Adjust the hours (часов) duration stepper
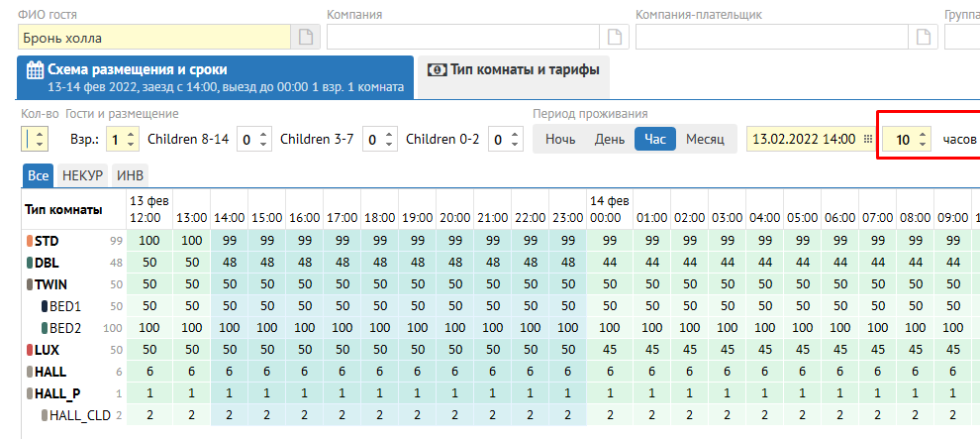The height and width of the screenshot is (439, 980). pos(923,140)
